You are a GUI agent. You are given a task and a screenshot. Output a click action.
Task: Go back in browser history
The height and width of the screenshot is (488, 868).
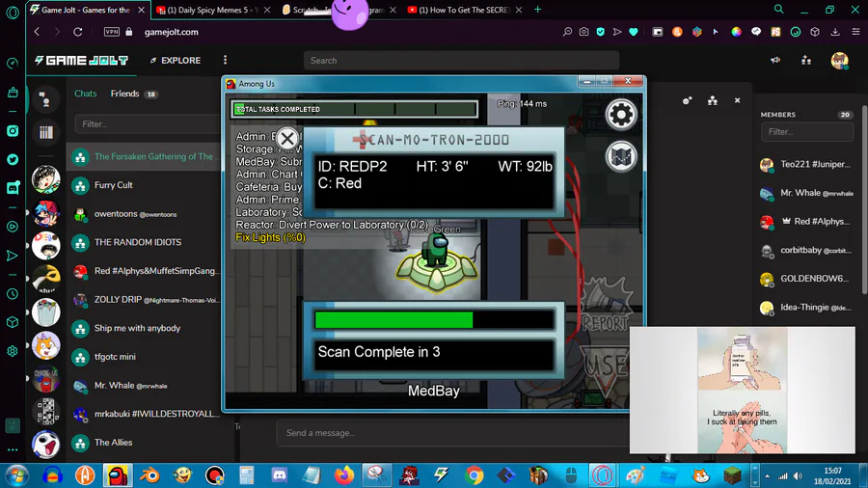pyautogui.click(x=37, y=32)
